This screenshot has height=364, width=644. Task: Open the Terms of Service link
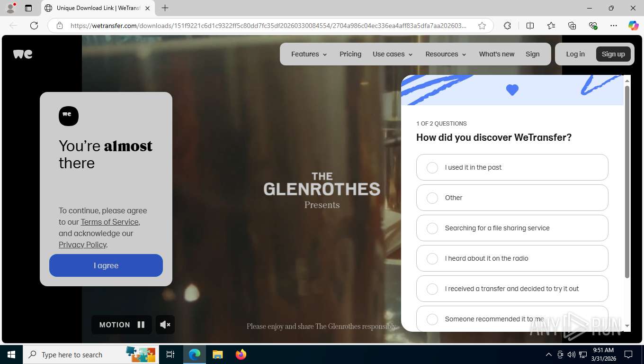[109, 222]
